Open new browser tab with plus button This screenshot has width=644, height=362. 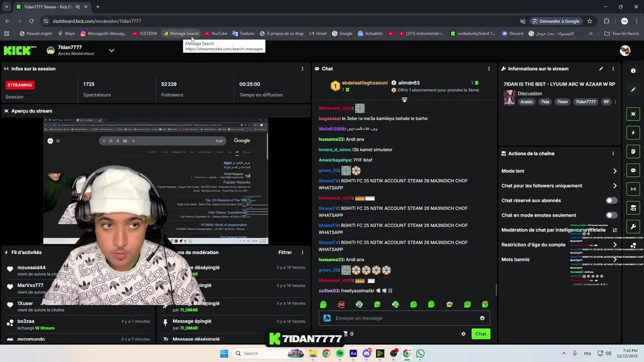98,7
